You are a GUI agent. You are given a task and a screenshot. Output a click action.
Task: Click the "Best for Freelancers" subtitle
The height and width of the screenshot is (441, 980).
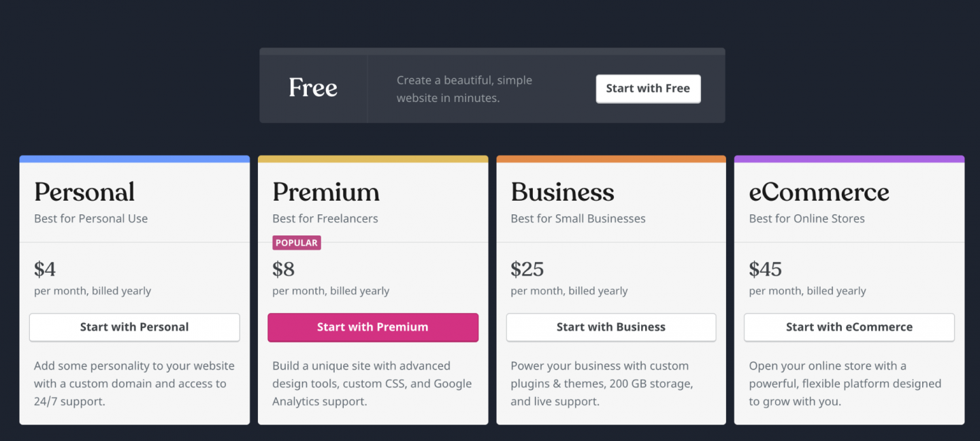[x=325, y=219]
